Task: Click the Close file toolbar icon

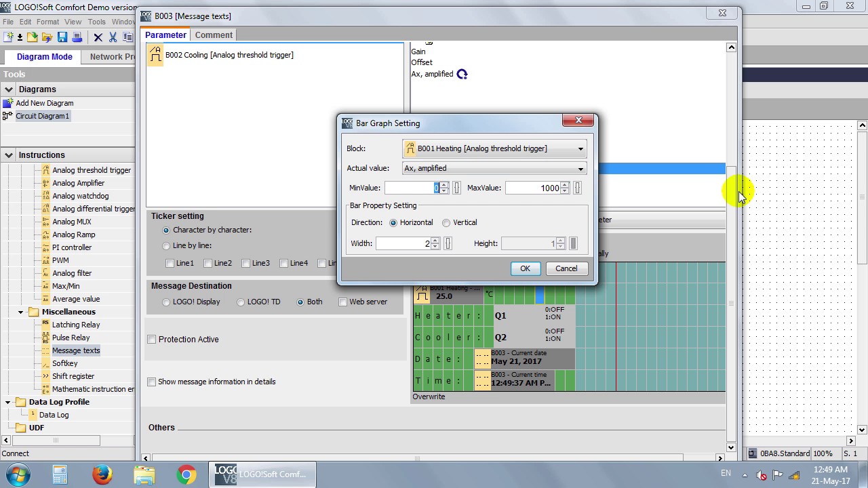Action: pos(47,37)
